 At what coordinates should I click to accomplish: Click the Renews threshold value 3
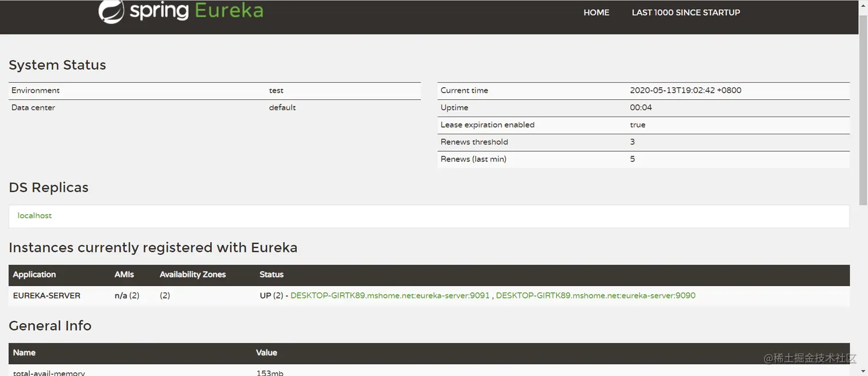[x=632, y=142]
